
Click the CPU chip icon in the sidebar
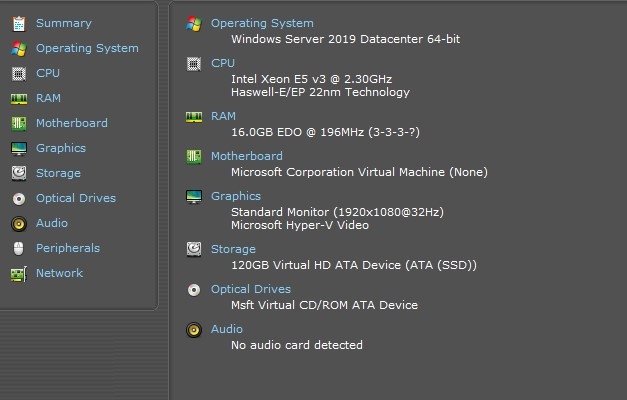[x=18, y=73]
